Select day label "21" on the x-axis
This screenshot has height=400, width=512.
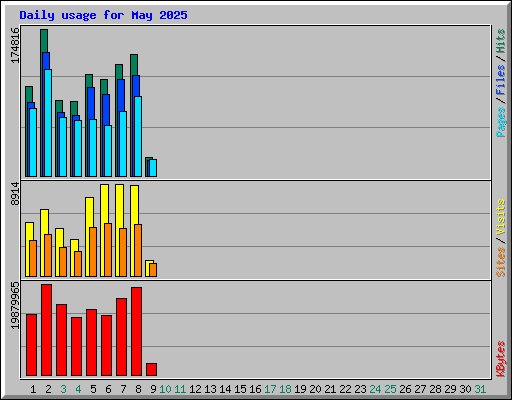330,389
